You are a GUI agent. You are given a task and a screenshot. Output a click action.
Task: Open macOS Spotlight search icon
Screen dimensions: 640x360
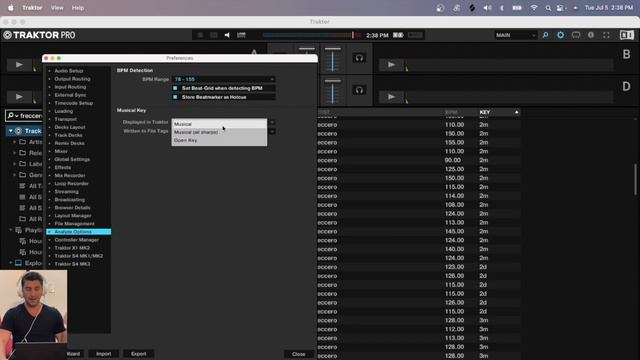tap(548, 8)
